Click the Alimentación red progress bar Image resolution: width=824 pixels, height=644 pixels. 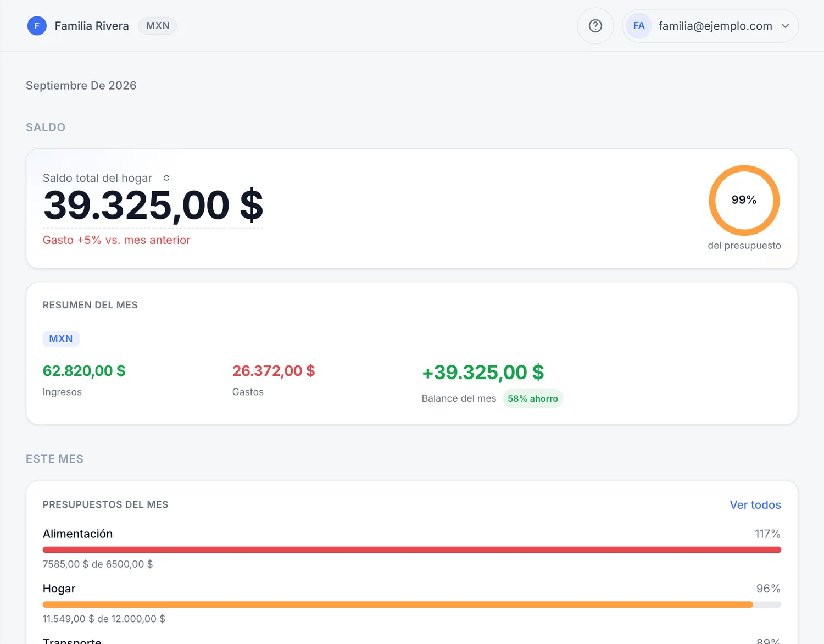(412, 549)
